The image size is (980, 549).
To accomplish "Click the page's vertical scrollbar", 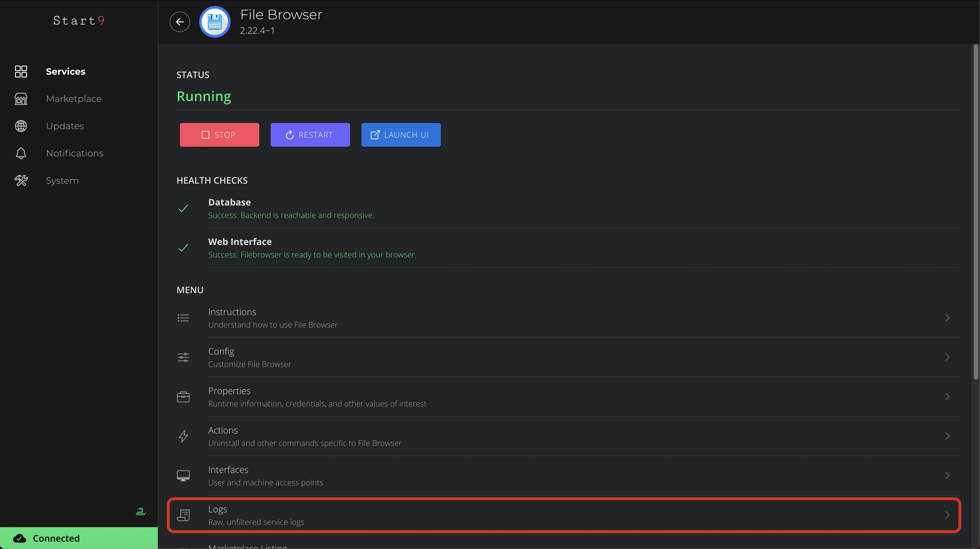I will (975, 212).
